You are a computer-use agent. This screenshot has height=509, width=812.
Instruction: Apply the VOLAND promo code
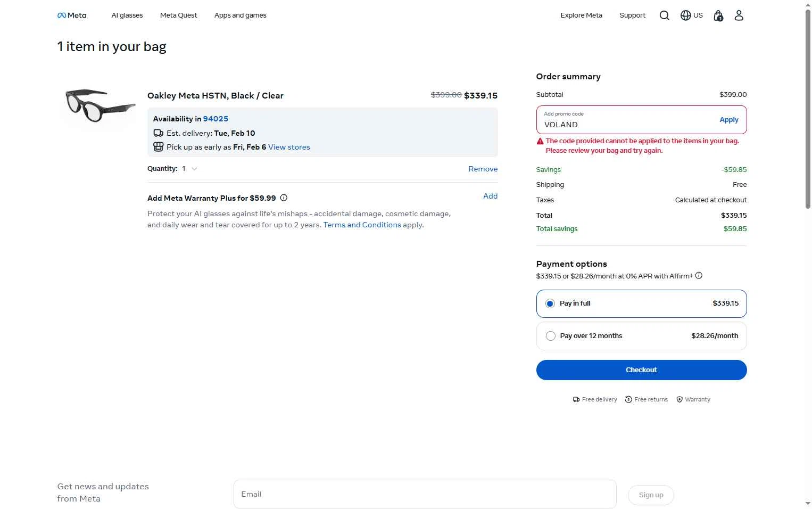[728, 120]
